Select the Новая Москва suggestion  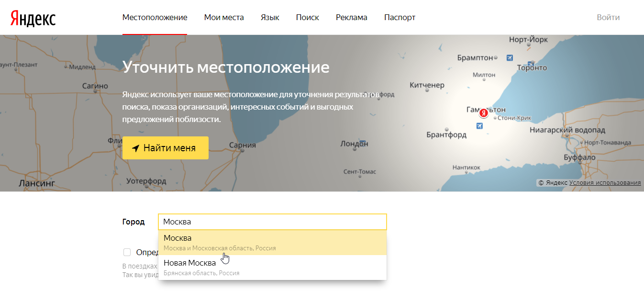pyautogui.click(x=272, y=268)
